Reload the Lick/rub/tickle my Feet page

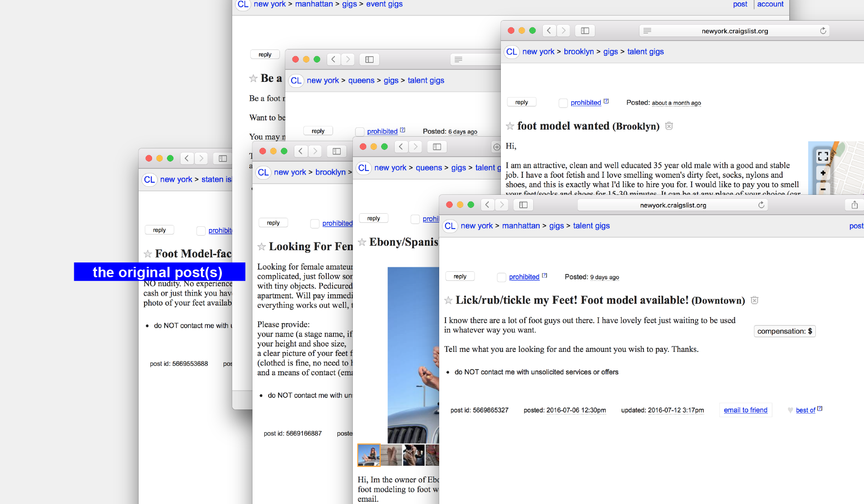tap(761, 205)
